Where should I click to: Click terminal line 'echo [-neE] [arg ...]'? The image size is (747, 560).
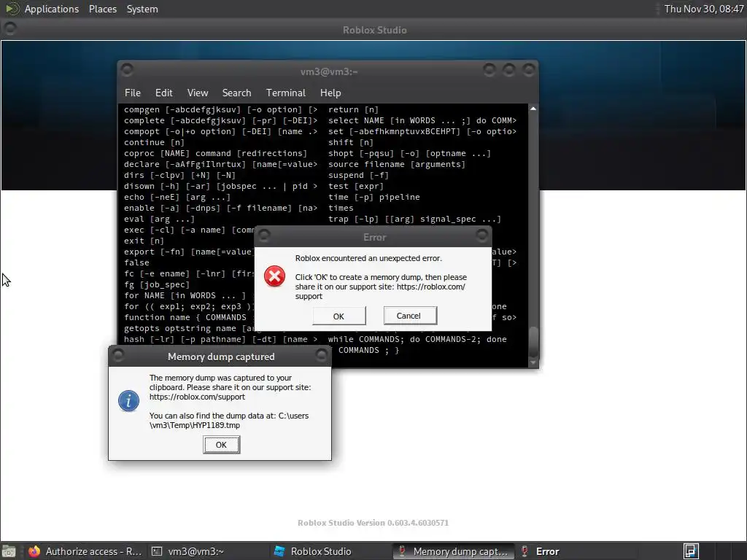177,197
